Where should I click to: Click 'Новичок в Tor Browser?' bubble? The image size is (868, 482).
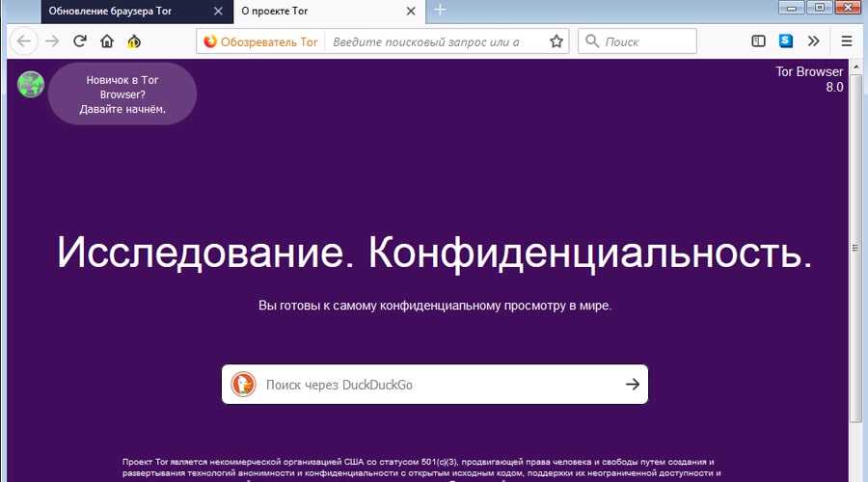click(x=122, y=94)
